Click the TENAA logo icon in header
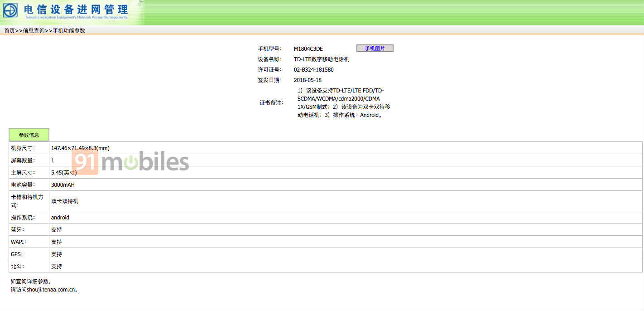Image resolution: width=644 pixels, height=311 pixels. [10, 10]
